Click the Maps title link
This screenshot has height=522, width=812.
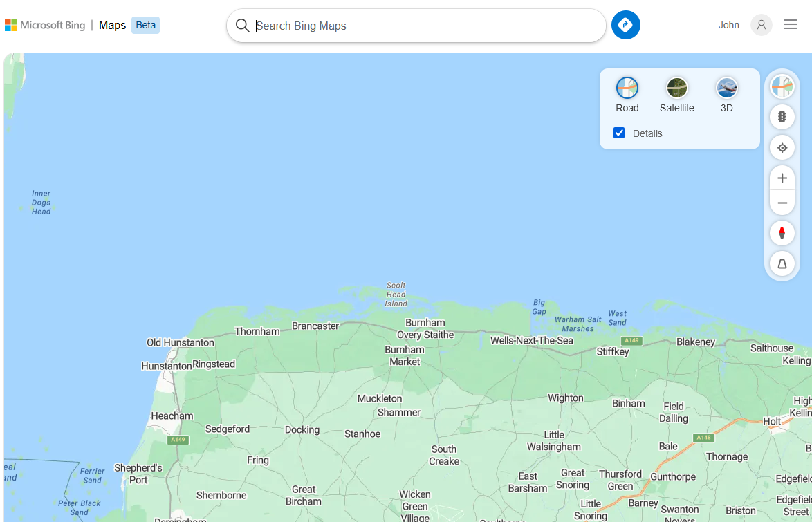112,25
